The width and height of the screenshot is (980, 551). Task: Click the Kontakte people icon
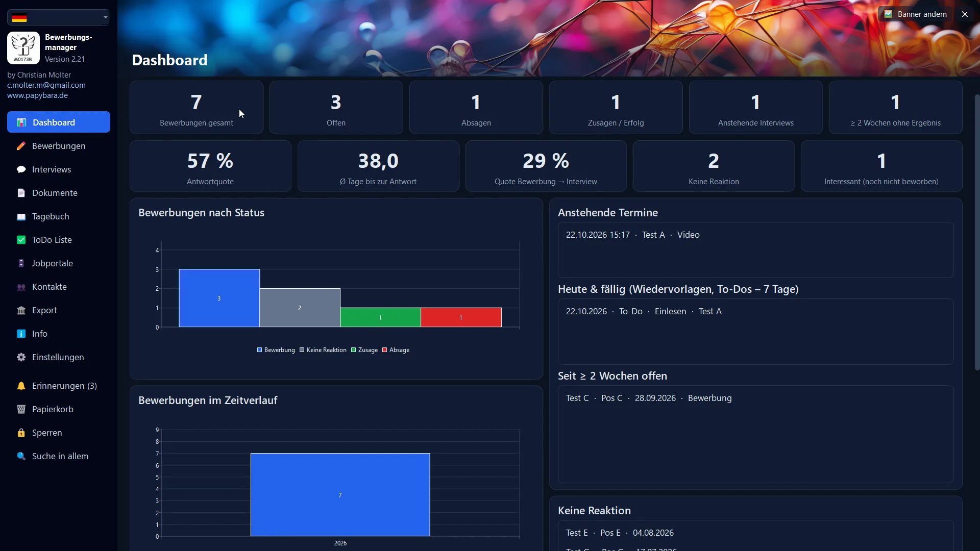(21, 287)
